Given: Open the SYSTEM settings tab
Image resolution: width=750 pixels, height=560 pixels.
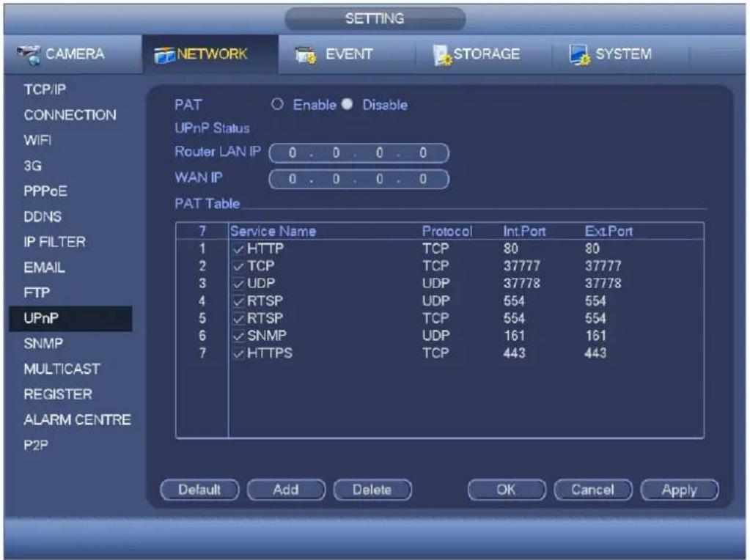Looking at the screenshot, I should 620,54.
